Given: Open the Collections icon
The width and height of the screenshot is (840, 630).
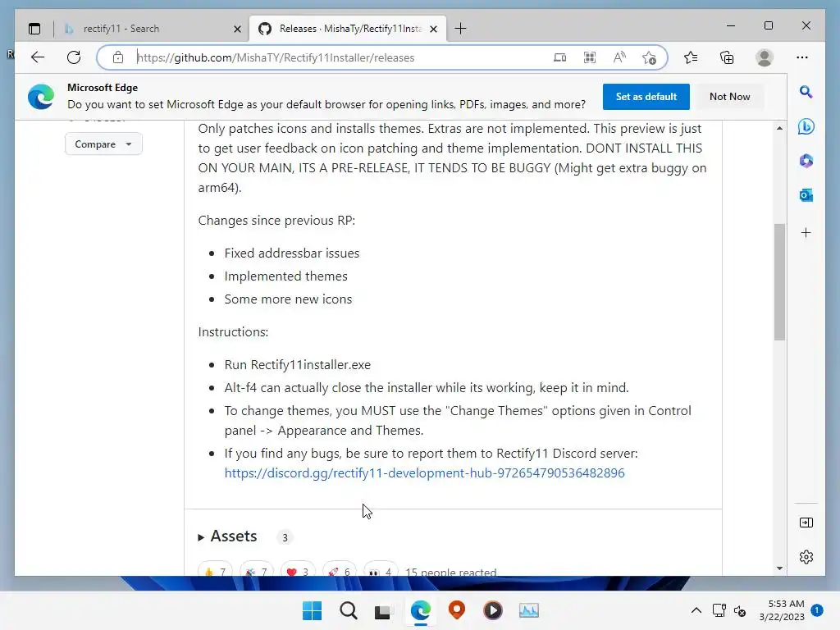Looking at the screenshot, I should coord(727,57).
